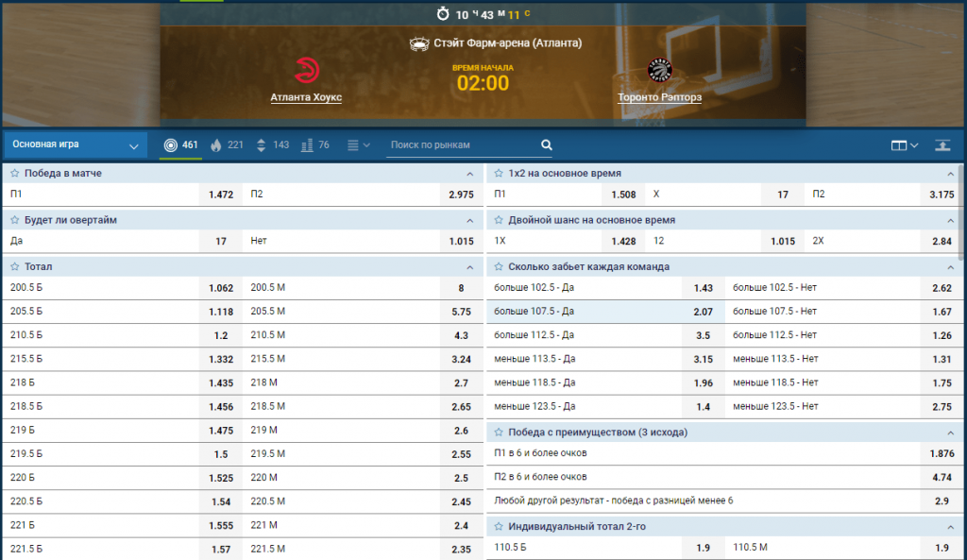The height and width of the screenshot is (560, 967).
Task: Click the statistics bars icon 76
Action: pos(315,145)
